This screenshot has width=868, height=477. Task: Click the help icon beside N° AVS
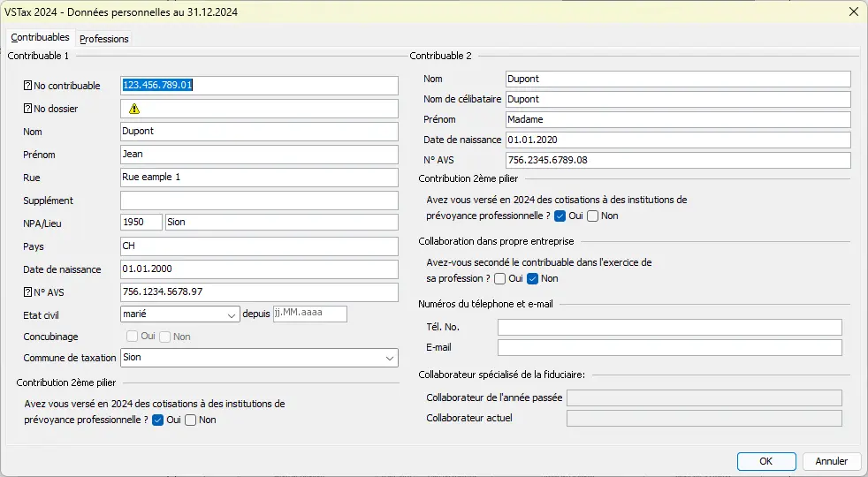coord(27,292)
